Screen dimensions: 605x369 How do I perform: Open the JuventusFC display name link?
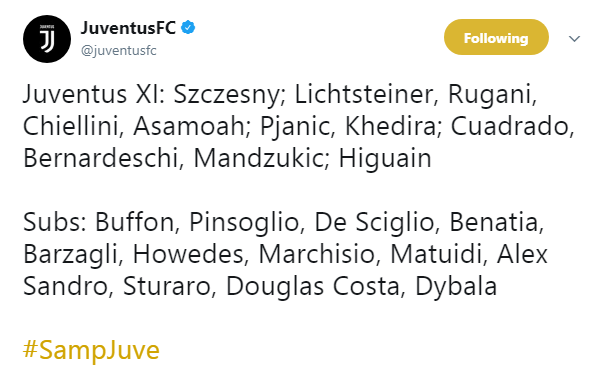click(x=128, y=28)
